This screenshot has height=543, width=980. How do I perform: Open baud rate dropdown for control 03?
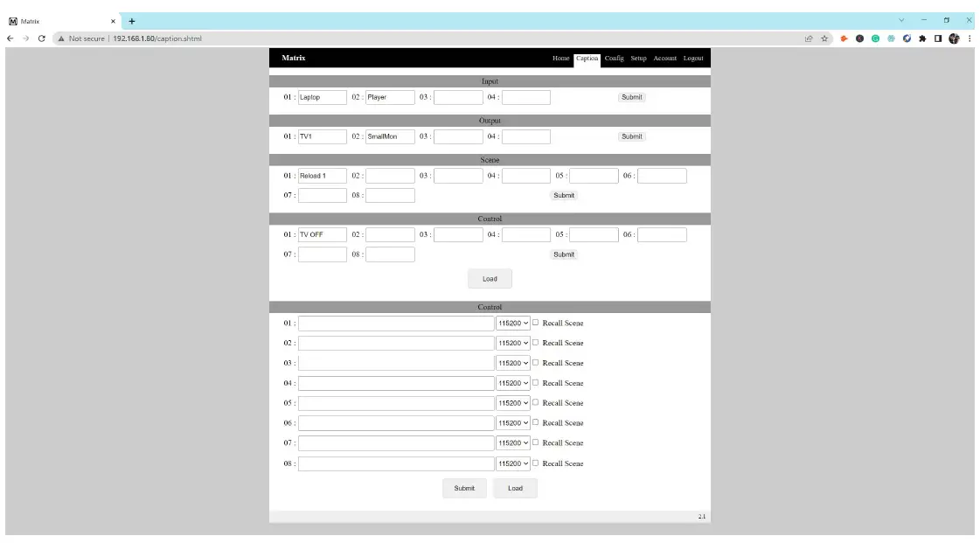click(513, 363)
